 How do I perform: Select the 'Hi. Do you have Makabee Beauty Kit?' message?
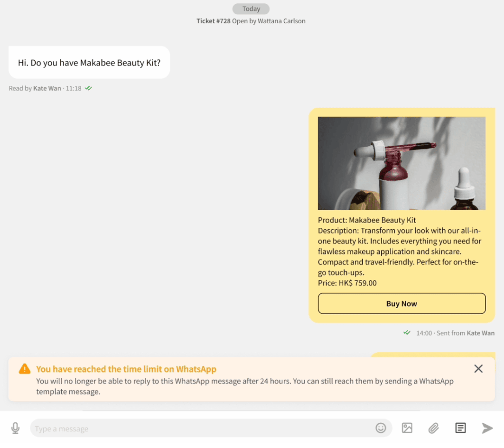tap(89, 62)
